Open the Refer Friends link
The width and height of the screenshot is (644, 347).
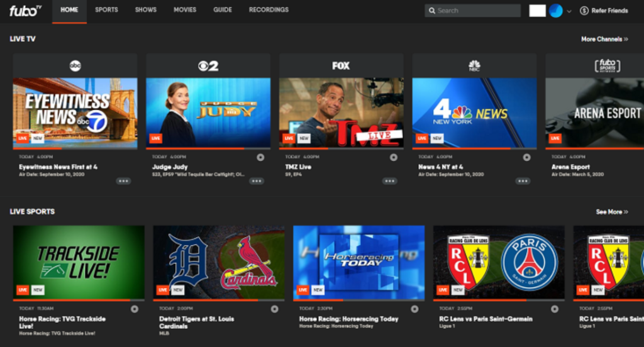tap(604, 11)
